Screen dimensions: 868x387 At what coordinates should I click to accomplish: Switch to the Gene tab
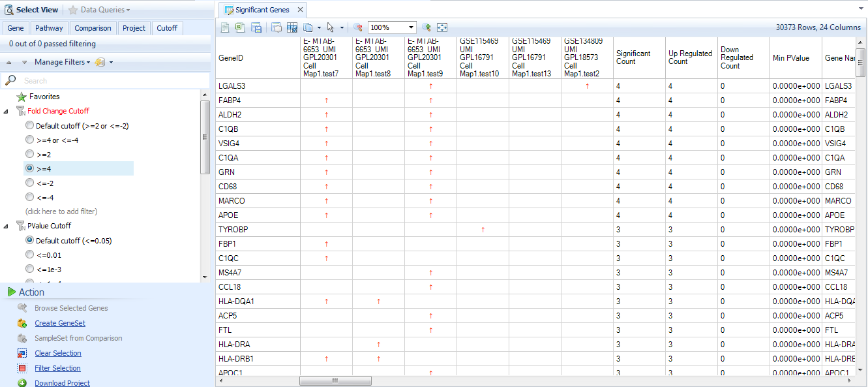point(16,28)
